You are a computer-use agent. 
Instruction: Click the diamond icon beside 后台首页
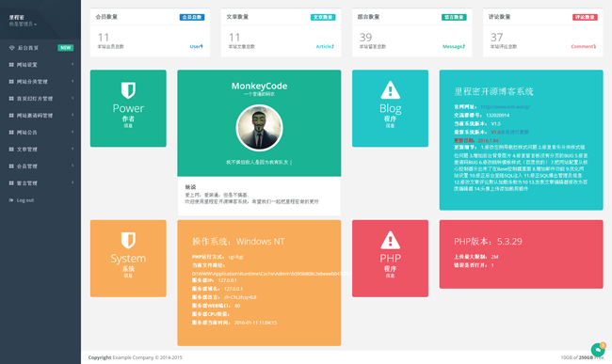(11, 48)
